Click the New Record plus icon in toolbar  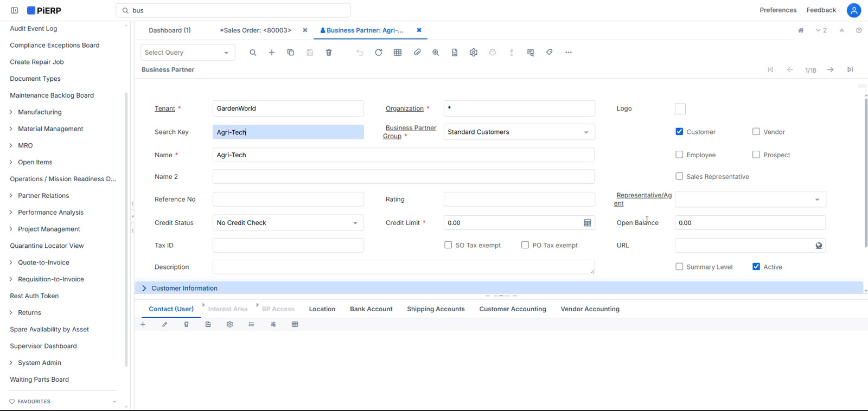272,53
